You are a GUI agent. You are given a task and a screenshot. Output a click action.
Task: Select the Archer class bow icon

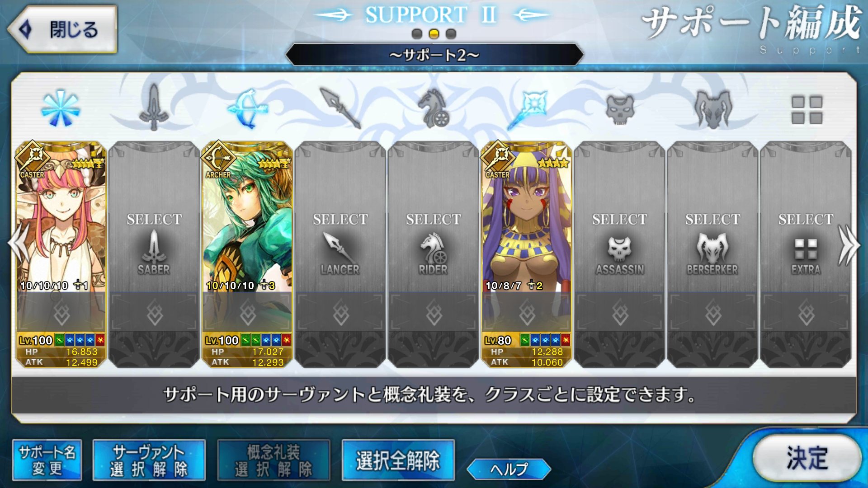coord(248,108)
